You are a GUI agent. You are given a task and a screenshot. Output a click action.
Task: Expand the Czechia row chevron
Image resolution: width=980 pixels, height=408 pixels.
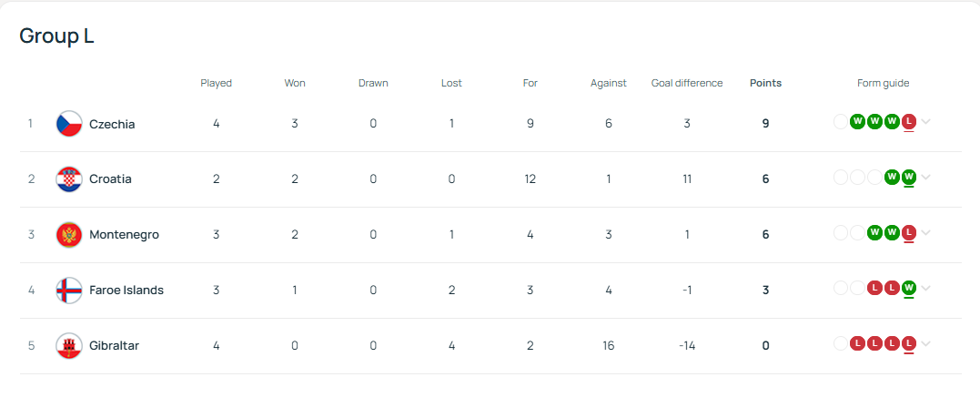click(925, 122)
